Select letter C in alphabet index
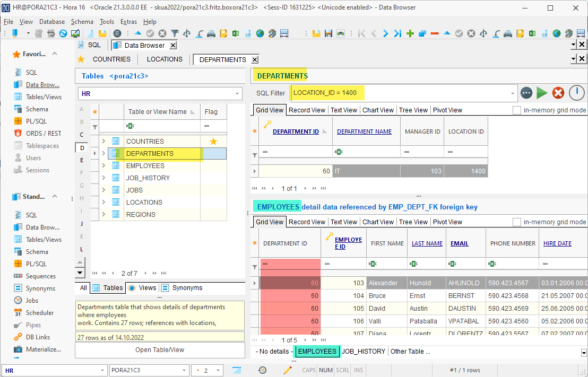The height and width of the screenshot is (377, 588). (x=81, y=135)
